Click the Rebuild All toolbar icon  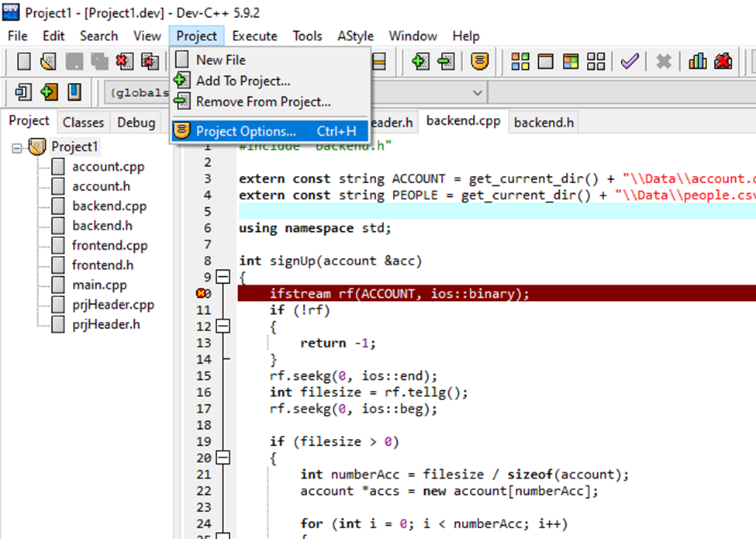pos(596,62)
